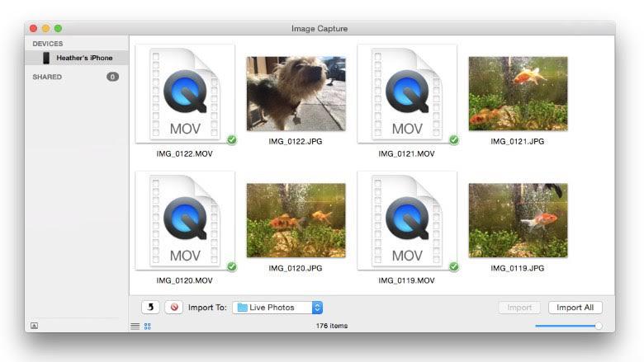Select the IMG_0119.MOV QuickTime file icon

(x=407, y=220)
